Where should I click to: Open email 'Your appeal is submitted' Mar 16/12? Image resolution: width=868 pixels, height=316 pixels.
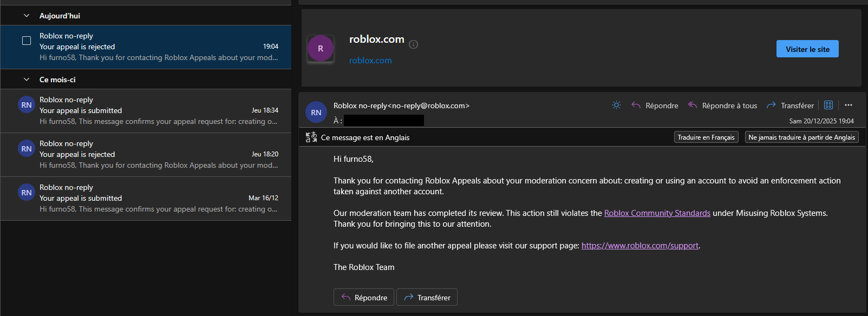pyautogui.click(x=146, y=199)
